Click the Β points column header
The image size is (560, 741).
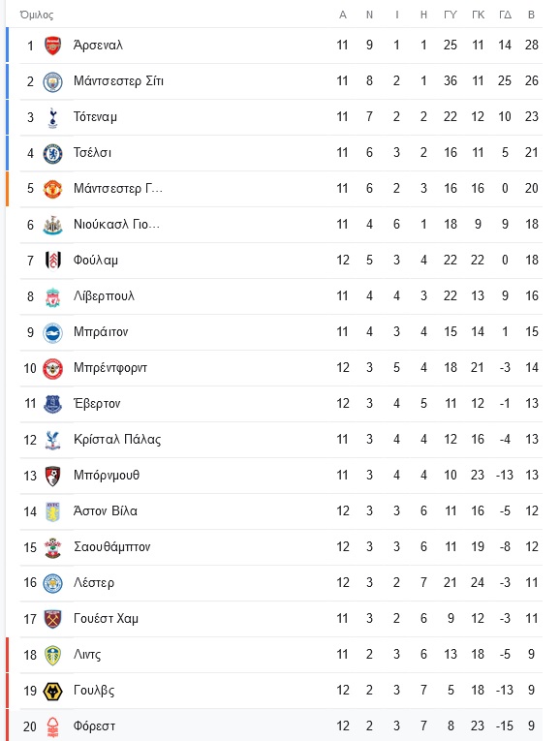pyautogui.click(x=531, y=15)
